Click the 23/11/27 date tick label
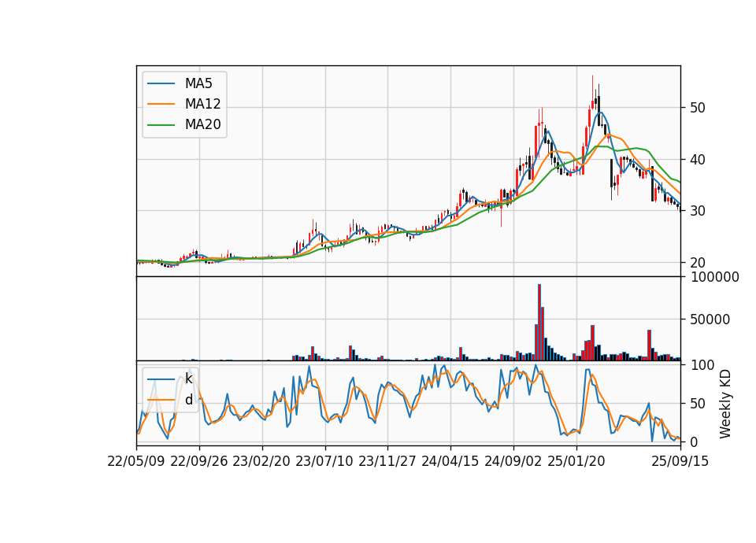This screenshot has width=756, height=543. tap(387, 461)
